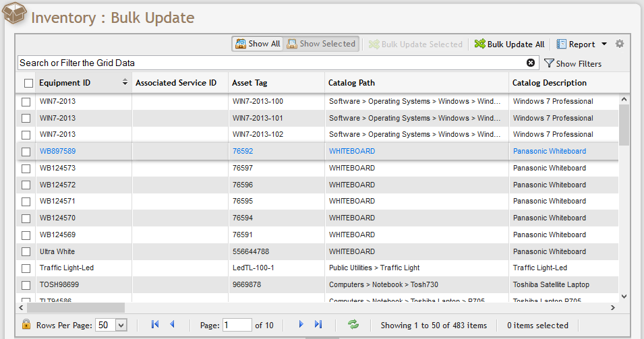Click the Search or Filter input field
The width and height of the screenshot is (644, 339).
[270, 63]
